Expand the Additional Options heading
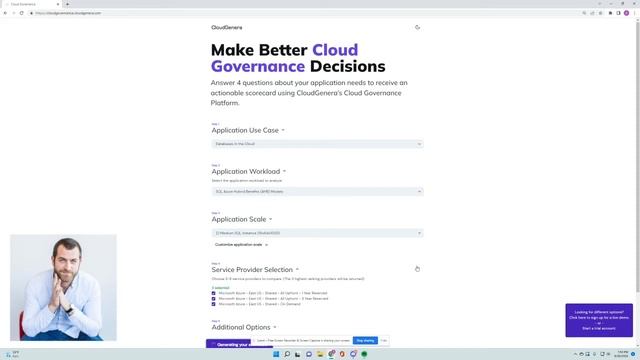Viewport: 640px width, 360px height. (x=244, y=327)
